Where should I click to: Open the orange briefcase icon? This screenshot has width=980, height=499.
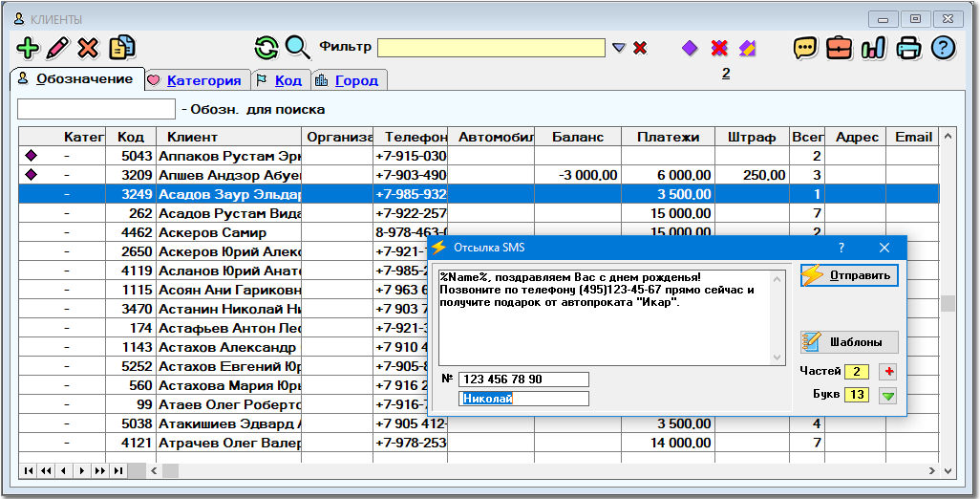coord(839,48)
